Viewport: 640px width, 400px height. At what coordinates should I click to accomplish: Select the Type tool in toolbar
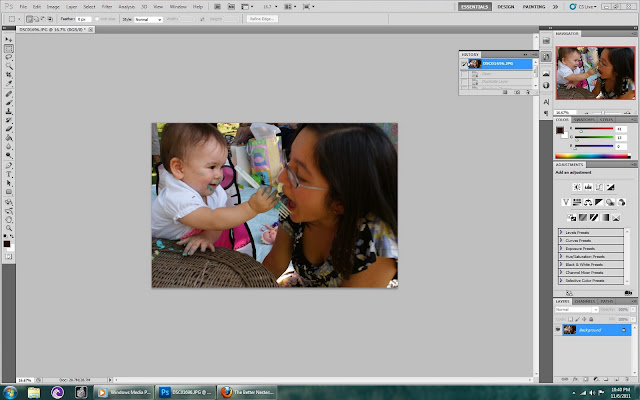click(x=9, y=174)
